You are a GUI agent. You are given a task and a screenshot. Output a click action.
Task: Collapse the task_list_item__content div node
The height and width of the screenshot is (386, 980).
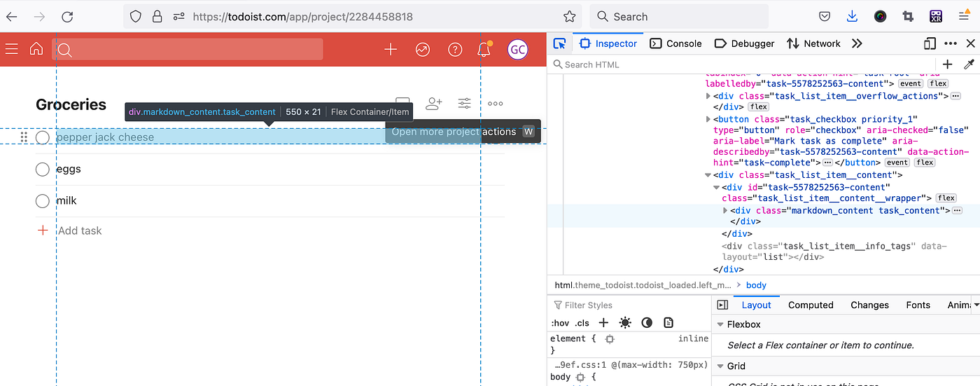coord(709,175)
